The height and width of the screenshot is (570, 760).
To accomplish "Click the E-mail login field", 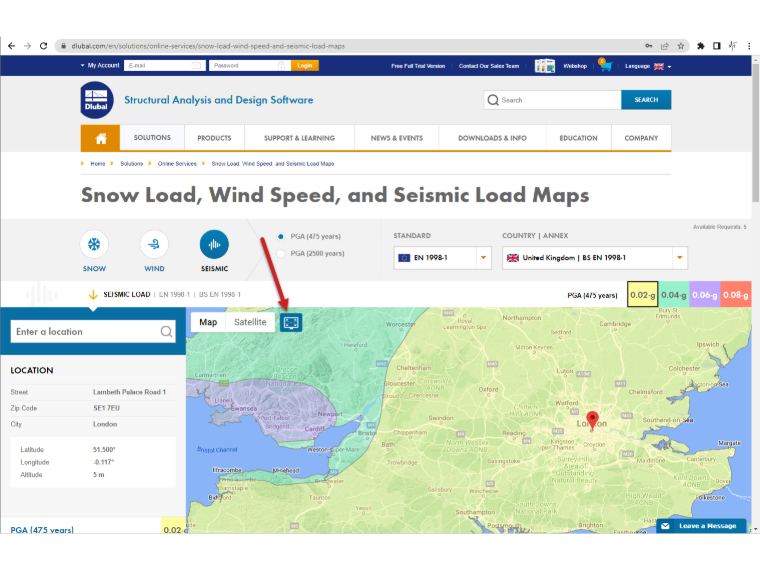I will click(165, 65).
